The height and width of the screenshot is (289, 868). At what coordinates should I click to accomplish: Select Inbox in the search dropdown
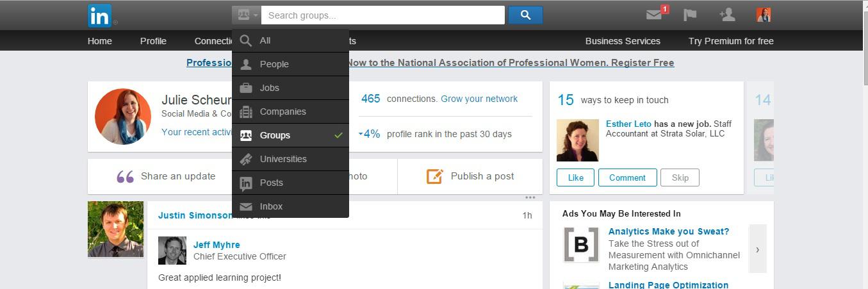coord(291,206)
